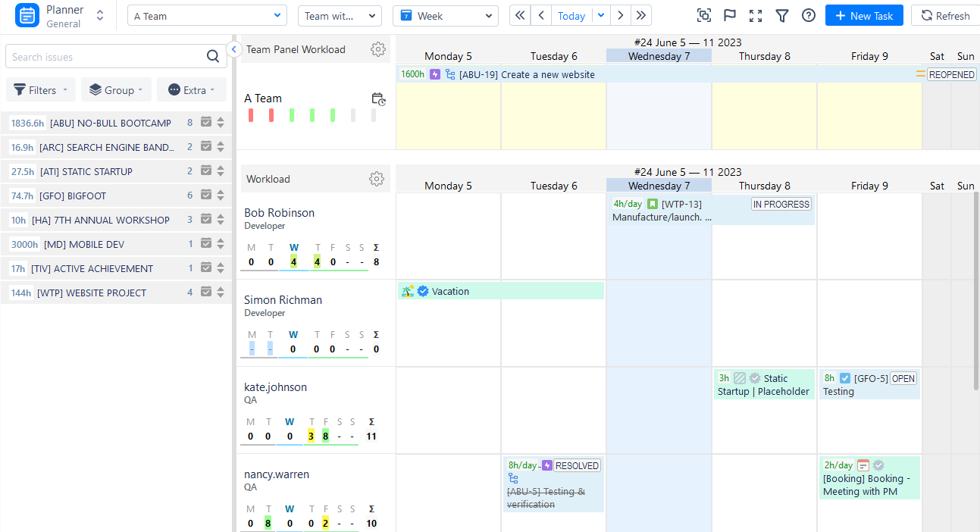Open the Group menu

click(116, 90)
